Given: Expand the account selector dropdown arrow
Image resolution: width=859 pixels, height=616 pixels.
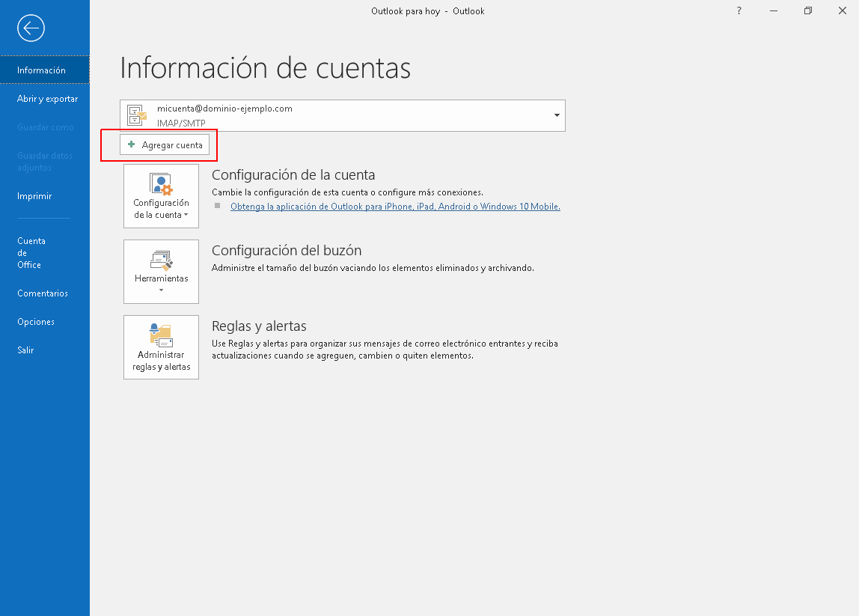Looking at the screenshot, I should coord(557,115).
